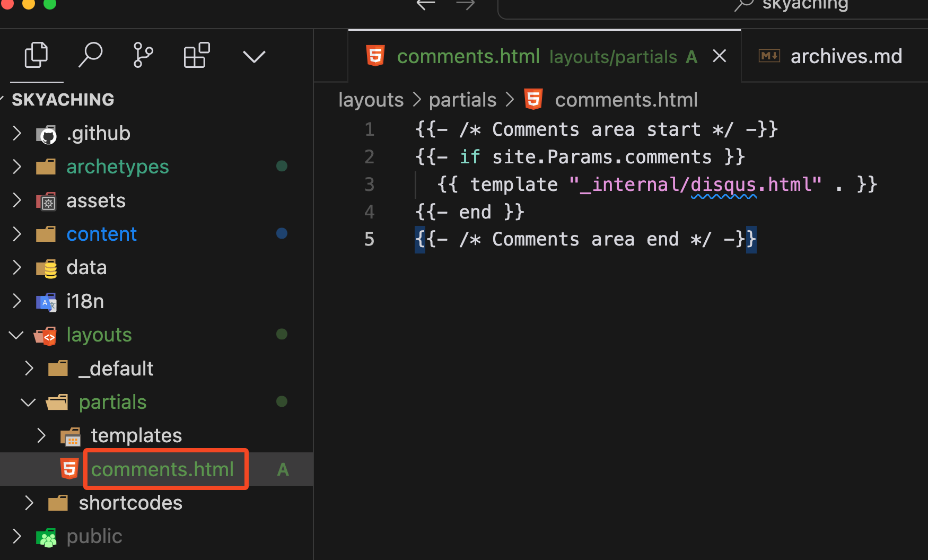Click the SKYACHING explorer section header
This screenshot has height=560, width=928.
click(x=63, y=100)
